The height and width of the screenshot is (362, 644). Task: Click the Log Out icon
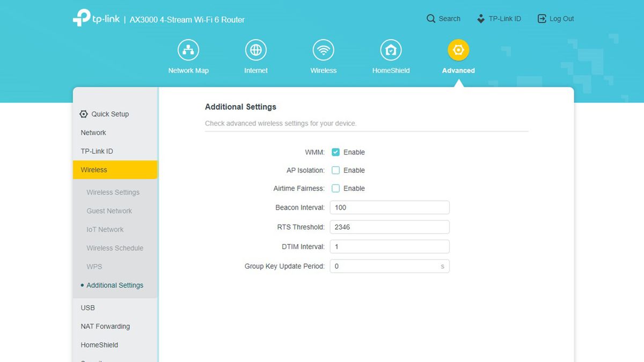(541, 19)
